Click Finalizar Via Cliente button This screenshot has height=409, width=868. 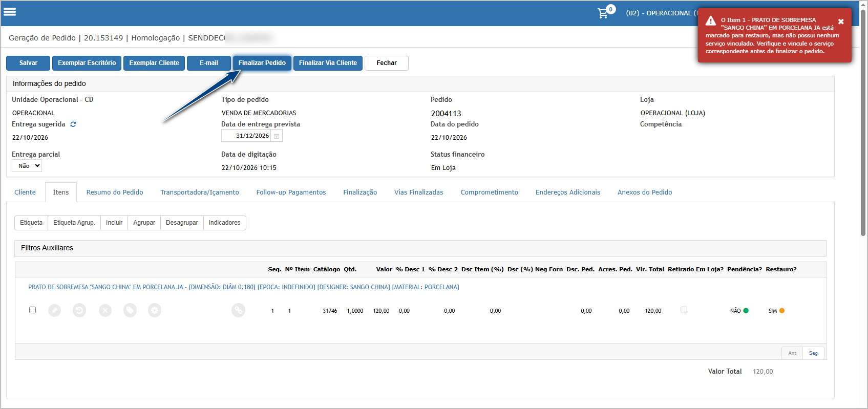(x=328, y=63)
